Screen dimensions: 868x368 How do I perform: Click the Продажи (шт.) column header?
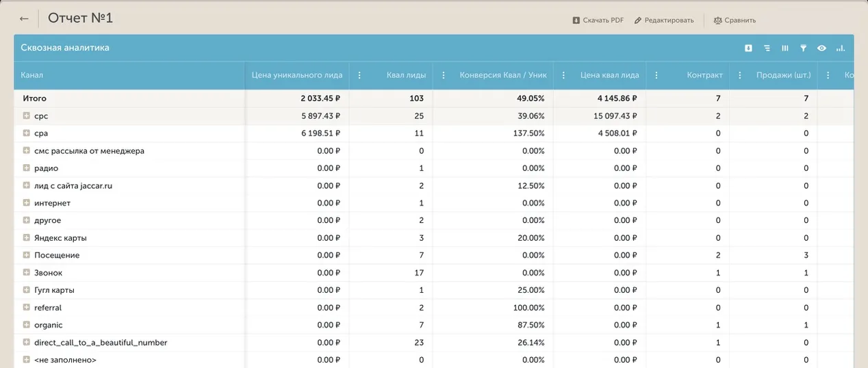tap(783, 75)
